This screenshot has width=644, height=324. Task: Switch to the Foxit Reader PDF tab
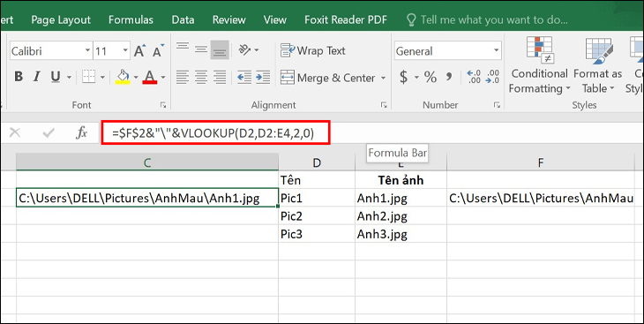tap(346, 19)
